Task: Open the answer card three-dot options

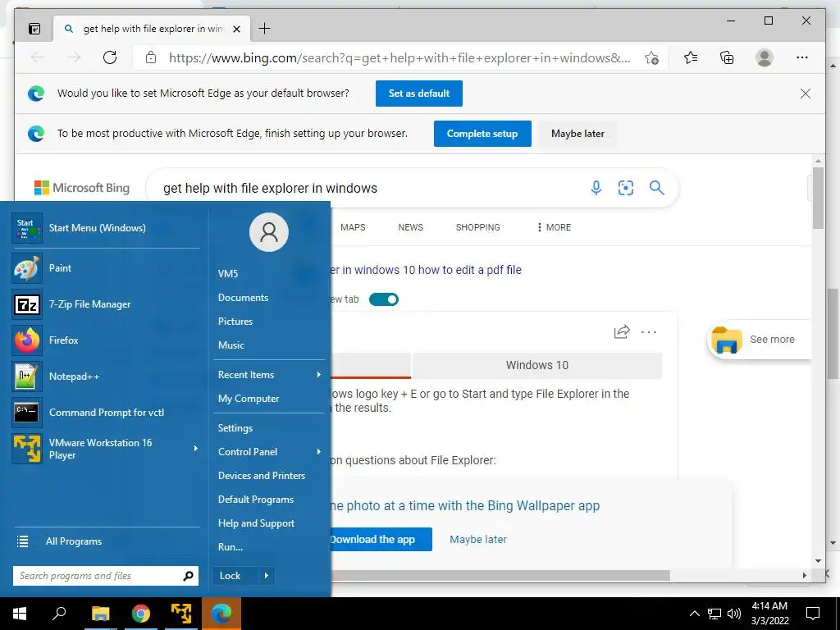Action: [x=649, y=332]
